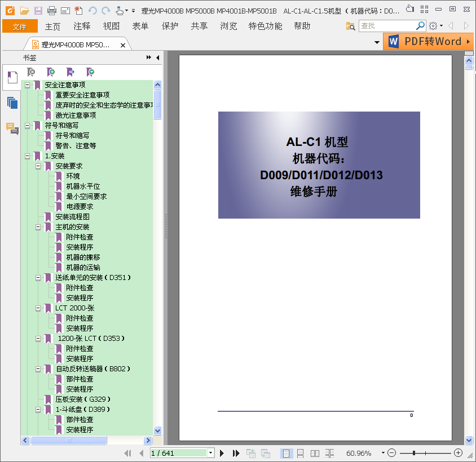Collapse the 1.安装 bookmark node

click(27, 156)
